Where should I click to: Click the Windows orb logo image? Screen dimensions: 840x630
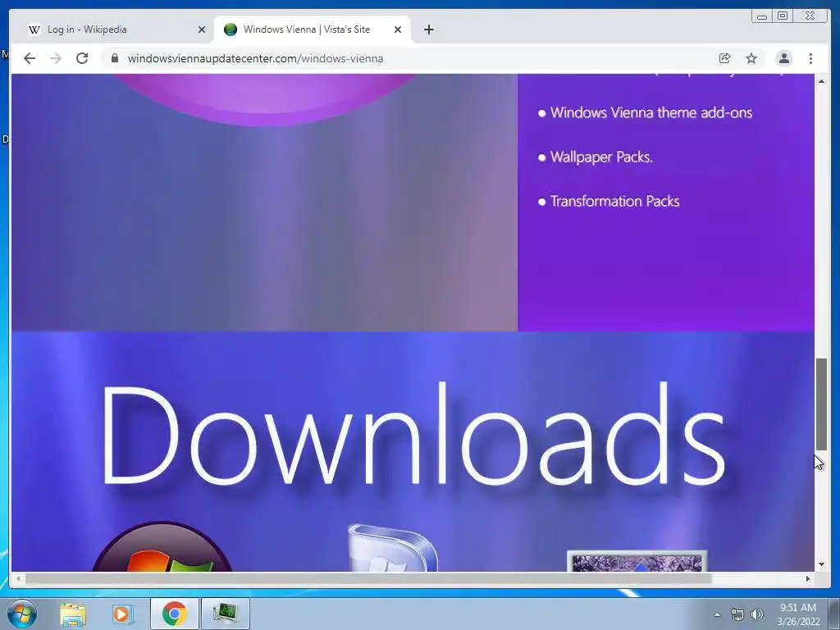(x=162, y=546)
